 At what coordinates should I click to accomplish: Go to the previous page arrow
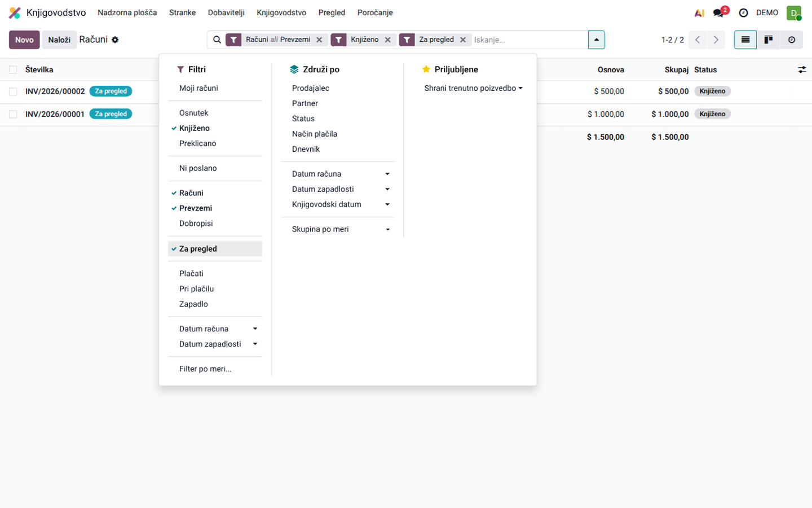pyautogui.click(x=698, y=40)
